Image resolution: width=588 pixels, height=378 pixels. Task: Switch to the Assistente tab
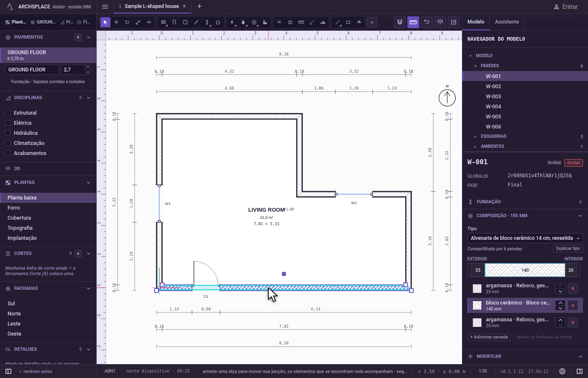(507, 22)
